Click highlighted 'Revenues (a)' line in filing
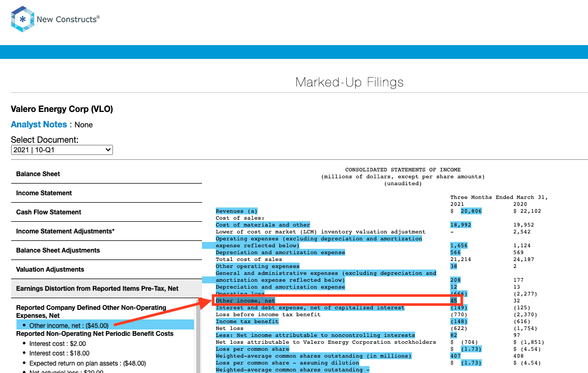Image resolution: width=588 pixels, height=373 pixels. point(236,211)
